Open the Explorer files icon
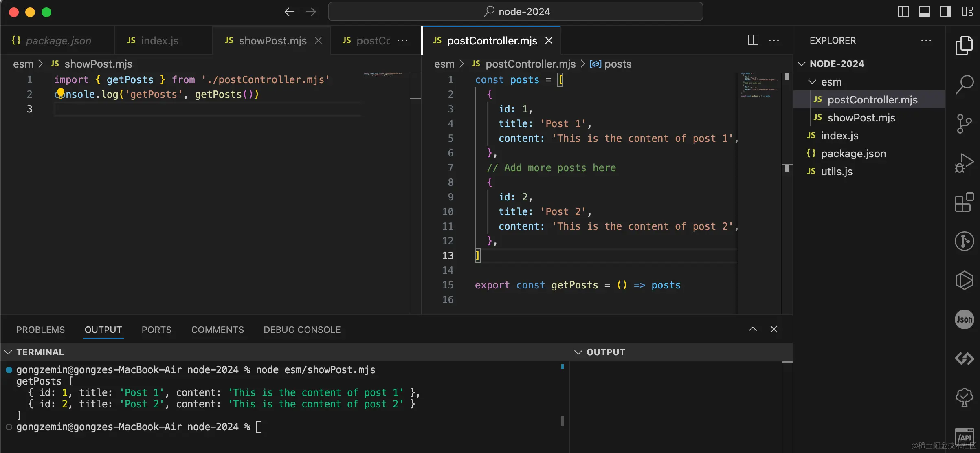The width and height of the screenshot is (980, 453). click(964, 46)
